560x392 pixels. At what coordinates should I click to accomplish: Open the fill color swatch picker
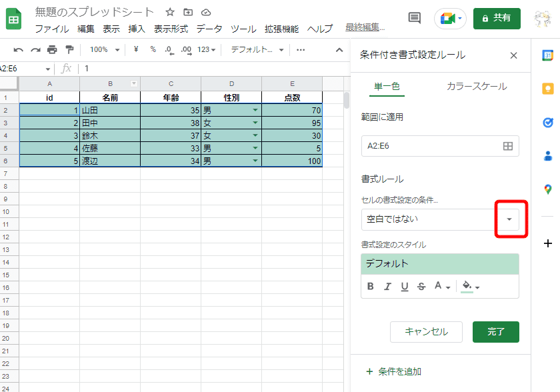468,286
